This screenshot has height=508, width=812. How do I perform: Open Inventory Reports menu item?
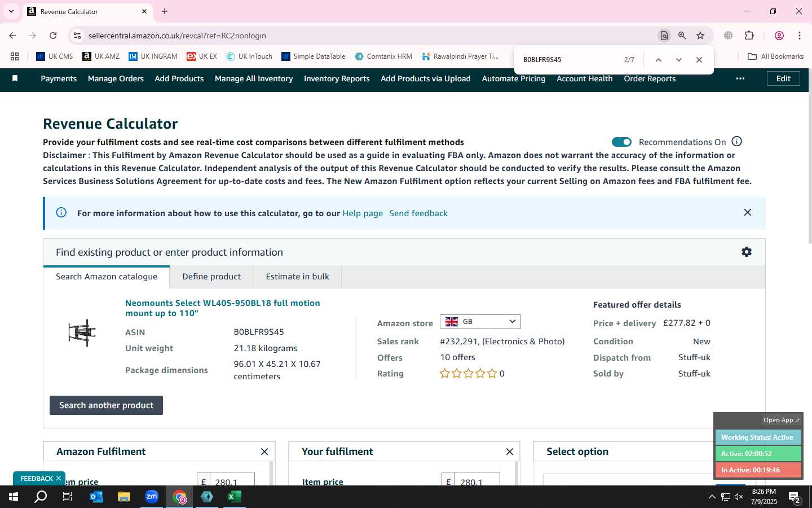(x=337, y=78)
